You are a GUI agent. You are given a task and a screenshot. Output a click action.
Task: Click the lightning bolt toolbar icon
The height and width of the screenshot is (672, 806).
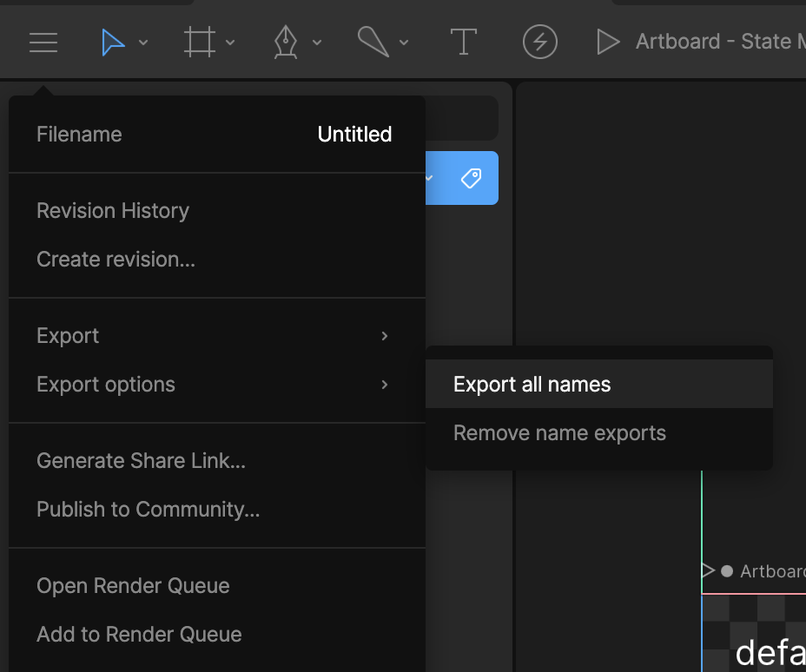(539, 41)
